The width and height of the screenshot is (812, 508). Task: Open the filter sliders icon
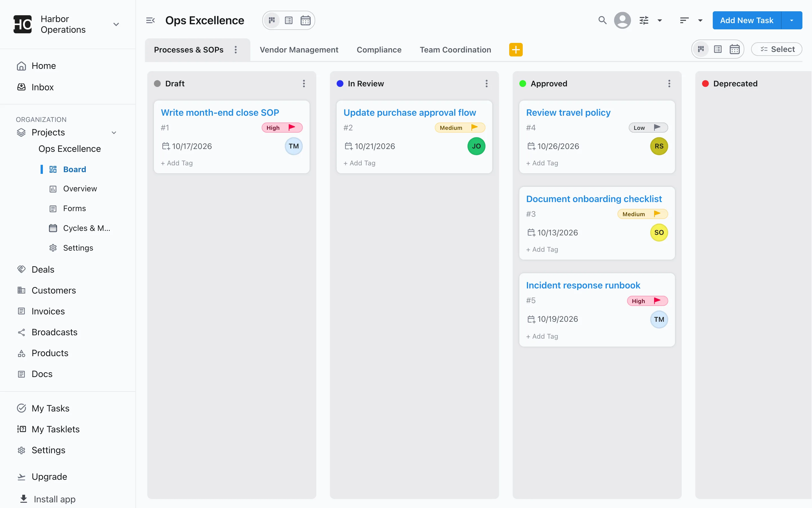point(644,21)
